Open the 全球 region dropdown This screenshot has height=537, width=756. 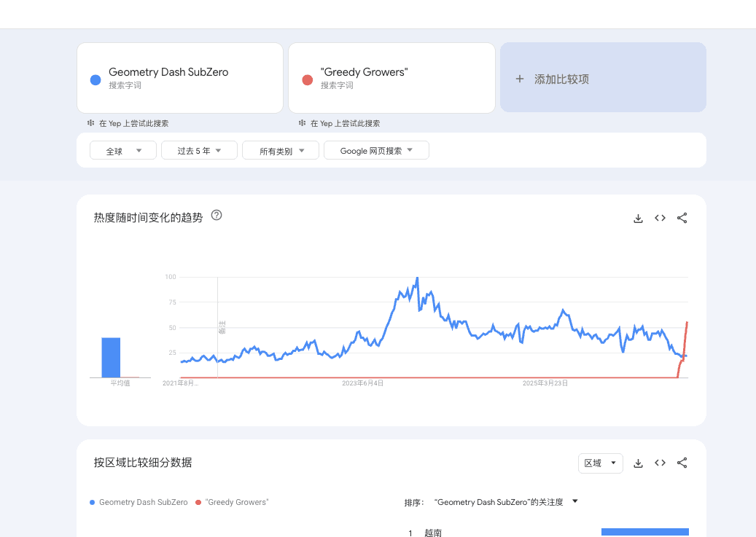point(123,150)
